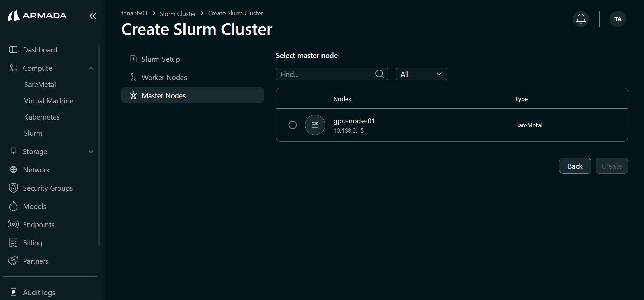
Task: Click the Compute nodes icon
Action: (x=13, y=68)
